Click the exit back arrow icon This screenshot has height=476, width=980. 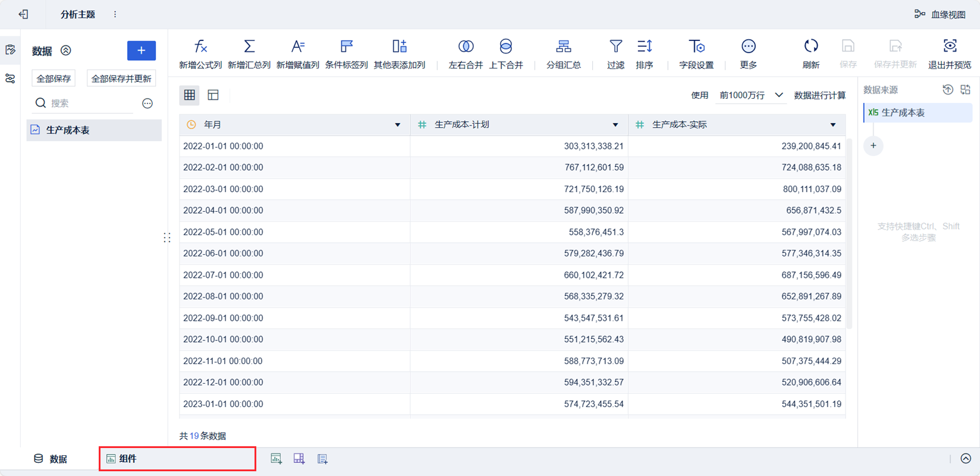(x=23, y=14)
